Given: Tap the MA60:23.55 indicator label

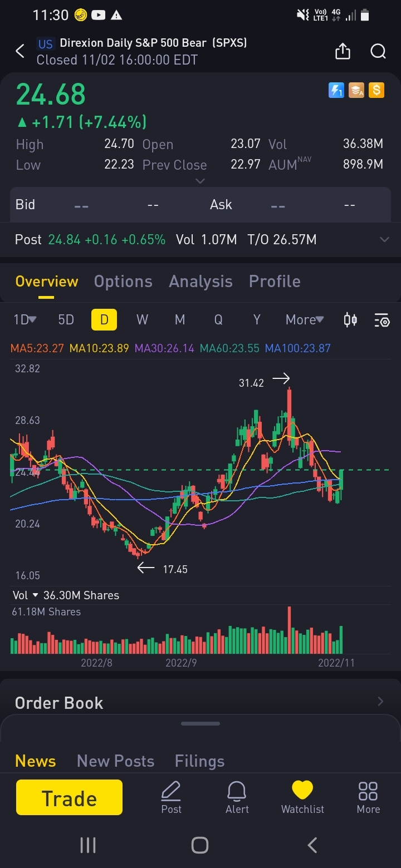Looking at the screenshot, I should pos(229,348).
